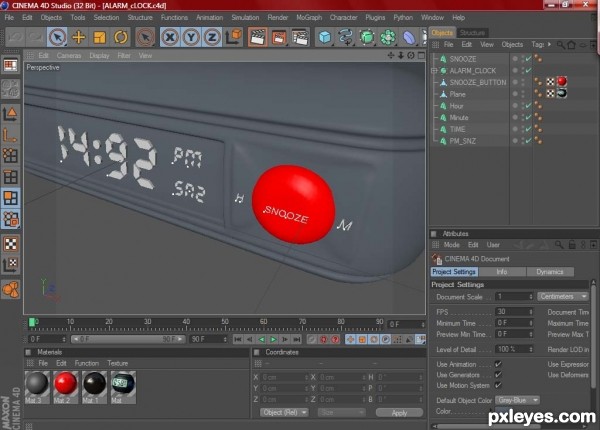Viewport: 600px width, 430px height.
Task: Toggle the Use Animation checkbox
Action: 498,364
